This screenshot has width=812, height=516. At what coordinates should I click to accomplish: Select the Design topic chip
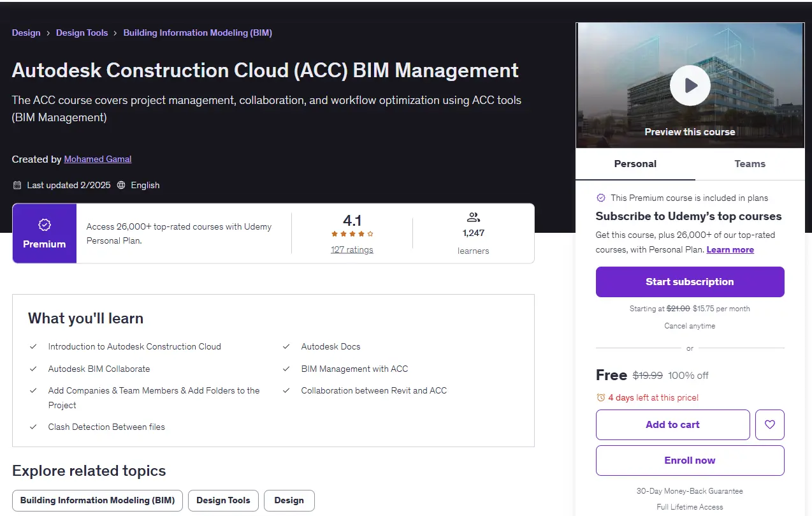tap(289, 501)
